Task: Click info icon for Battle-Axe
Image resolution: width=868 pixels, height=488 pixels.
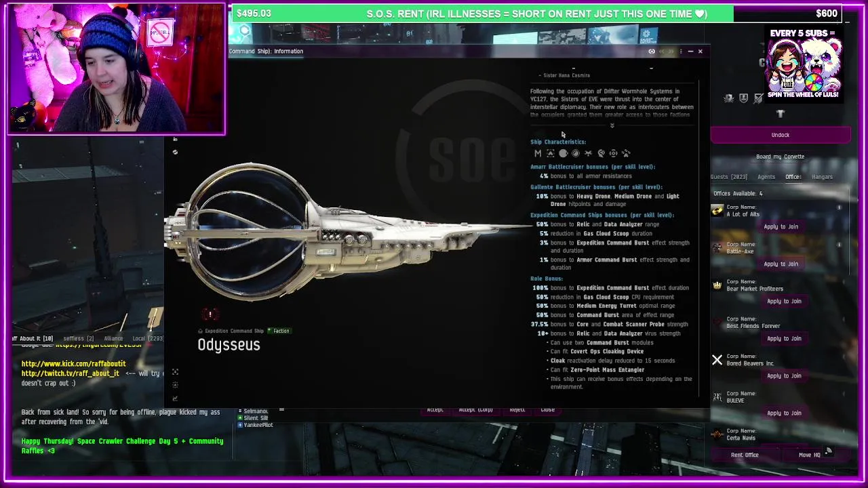Action: pos(839,245)
